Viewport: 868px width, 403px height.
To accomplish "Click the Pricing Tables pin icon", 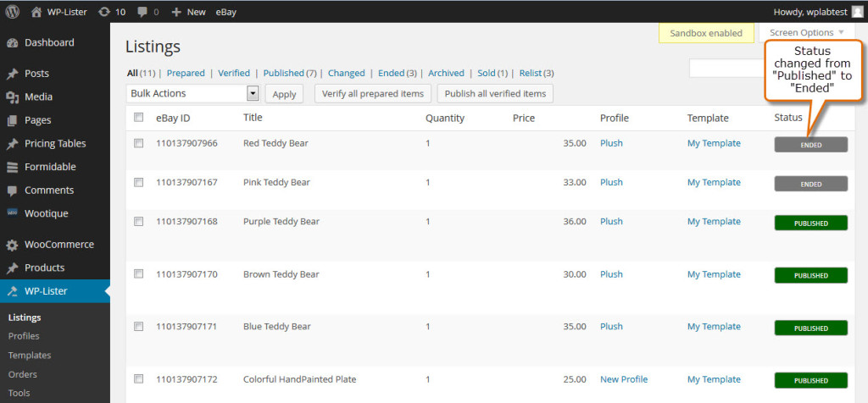I will click(12, 144).
